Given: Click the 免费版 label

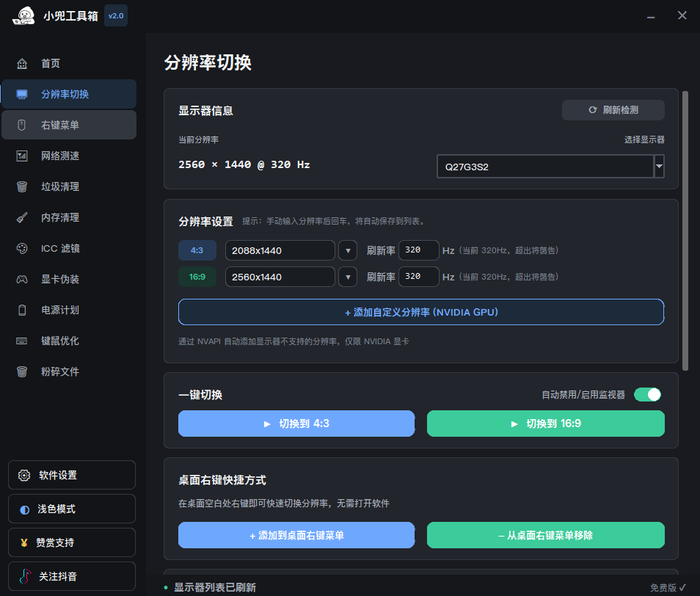Looking at the screenshot, I should click(x=663, y=587).
